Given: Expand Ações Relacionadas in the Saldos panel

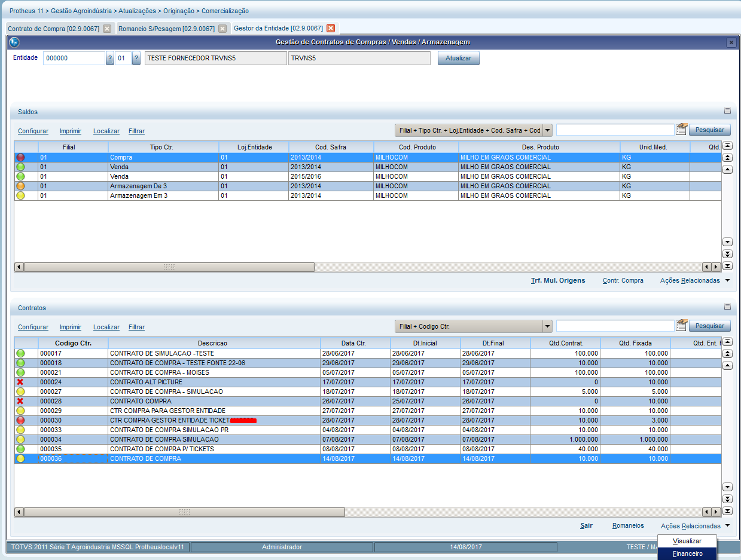Looking at the screenshot, I should [695, 280].
